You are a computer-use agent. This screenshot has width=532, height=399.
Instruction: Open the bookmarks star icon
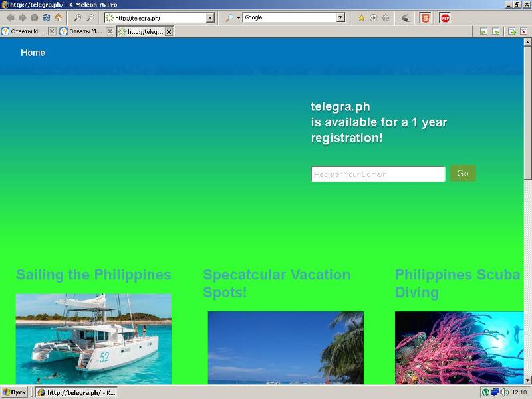coord(362,18)
